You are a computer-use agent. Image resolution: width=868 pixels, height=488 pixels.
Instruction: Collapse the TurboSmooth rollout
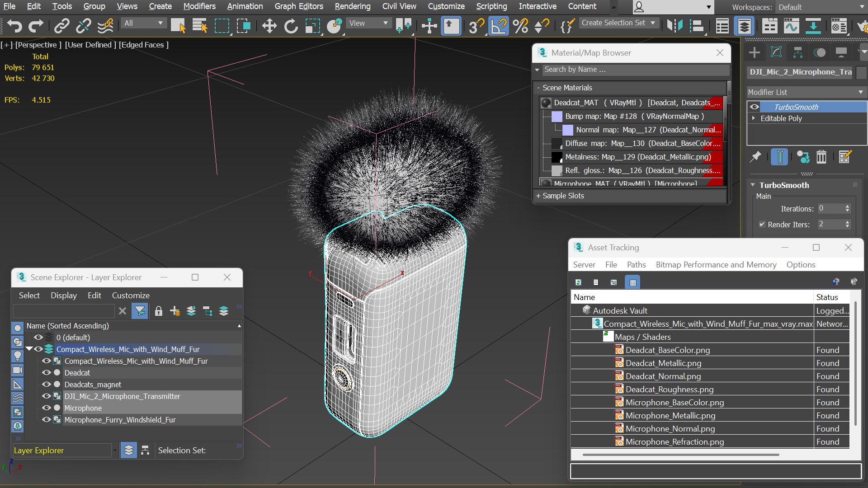[753, 185]
